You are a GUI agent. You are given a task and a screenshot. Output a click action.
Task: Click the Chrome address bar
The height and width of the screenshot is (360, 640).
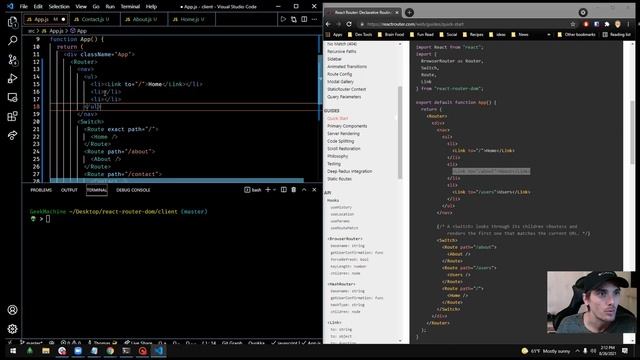pyautogui.click(x=463, y=24)
